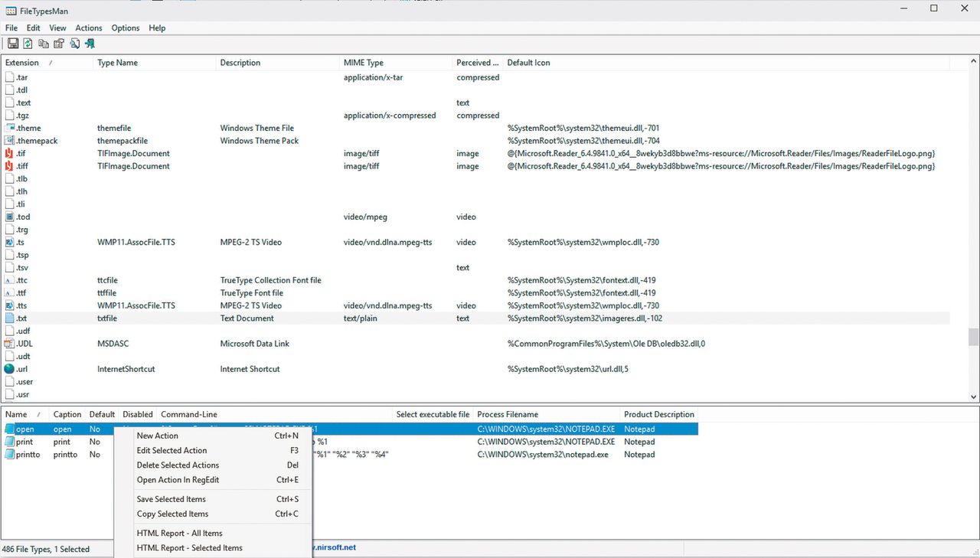Click the nirsoft.net link in status bar
The height and width of the screenshot is (558, 980).
(x=335, y=548)
